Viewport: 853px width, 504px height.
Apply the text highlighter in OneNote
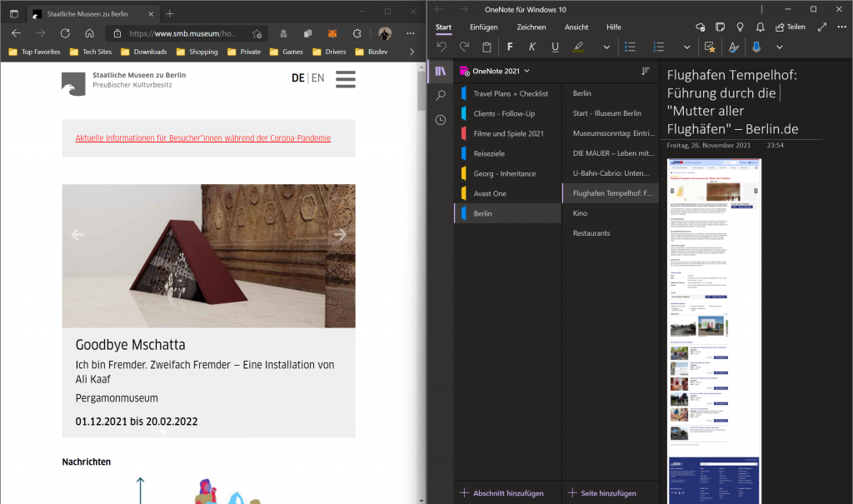click(578, 47)
